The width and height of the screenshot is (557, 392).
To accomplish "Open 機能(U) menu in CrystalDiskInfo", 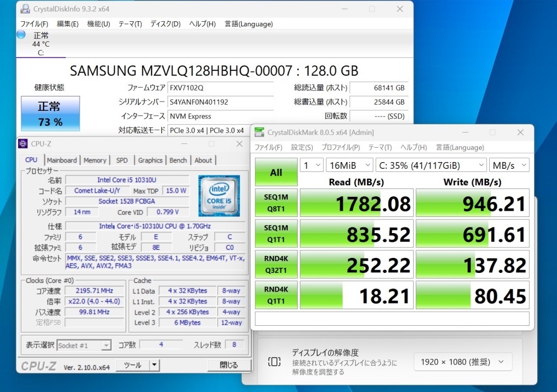I will pos(98,24).
